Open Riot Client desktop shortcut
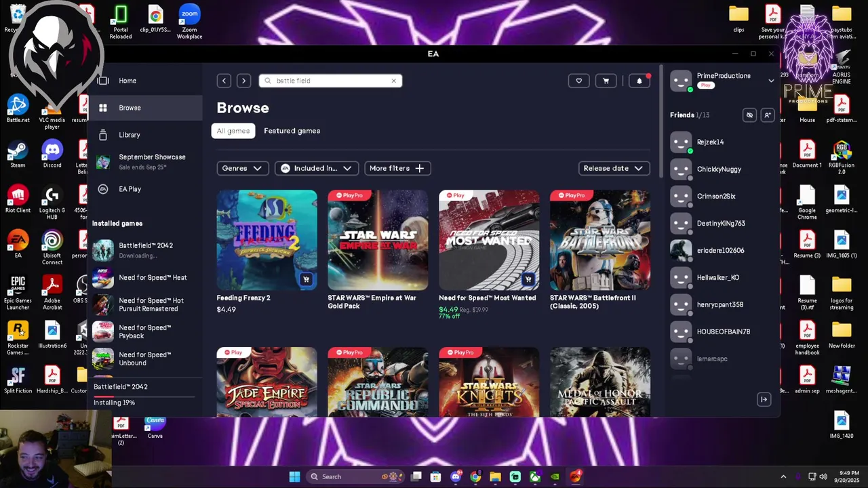 [18, 199]
